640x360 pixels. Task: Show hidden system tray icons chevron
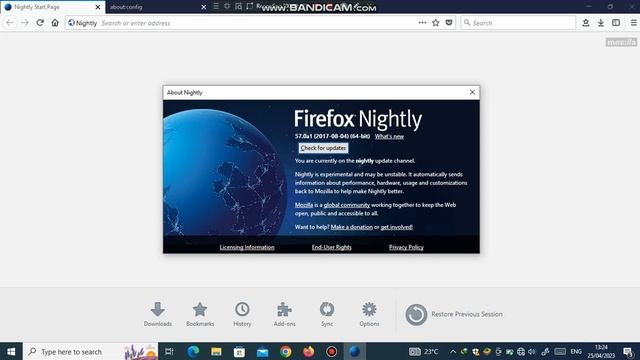pyautogui.click(x=453, y=351)
